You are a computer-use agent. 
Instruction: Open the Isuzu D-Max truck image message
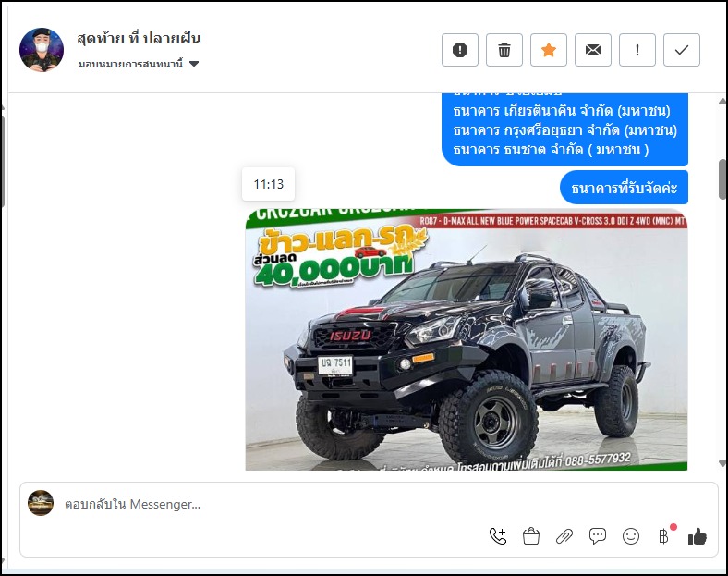pyautogui.click(x=467, y=339)
